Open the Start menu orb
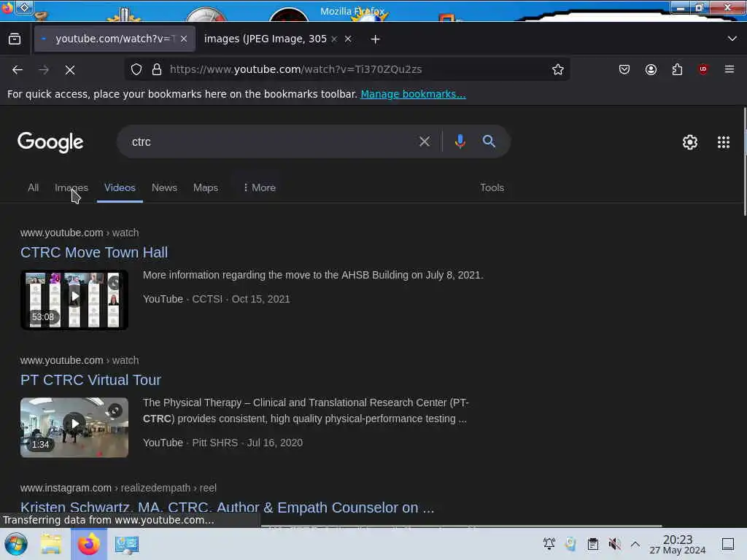747x560 pixels. pos(16,544)
